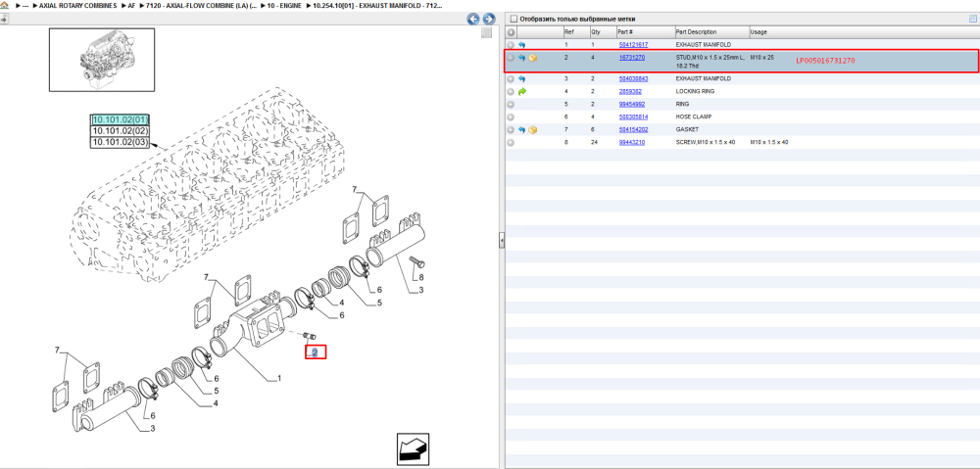Click the blue arrow icon in the STUD row

[x=522, y=58]
